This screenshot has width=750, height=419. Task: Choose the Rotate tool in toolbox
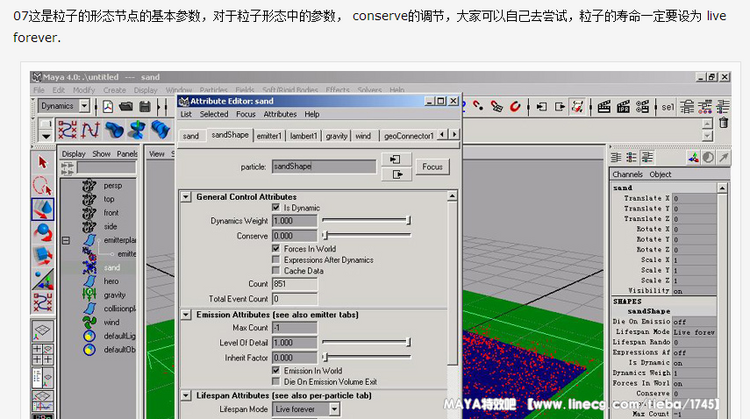tap(43, 232)
